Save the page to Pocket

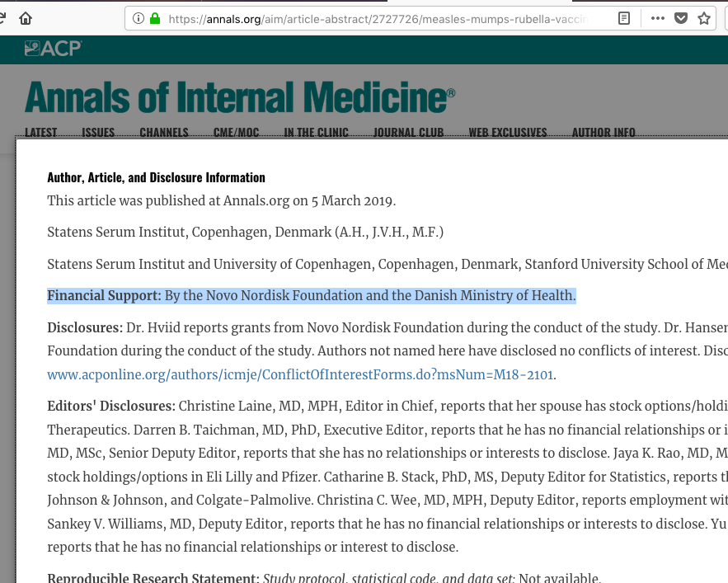coord(681,18)
